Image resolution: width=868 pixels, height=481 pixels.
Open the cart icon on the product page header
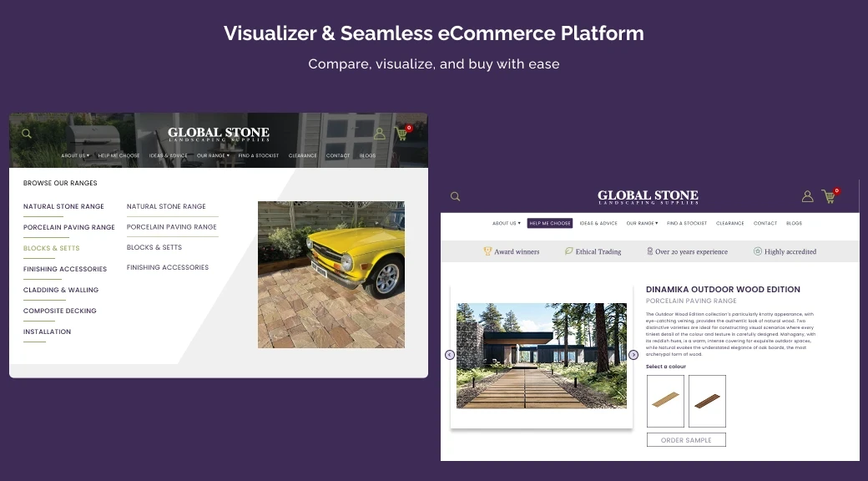pos(830,197)
